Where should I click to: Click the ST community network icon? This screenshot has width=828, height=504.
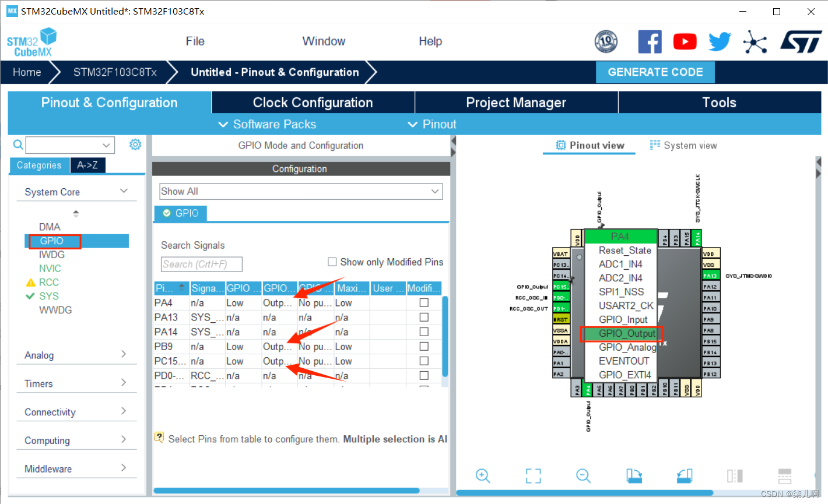(755, 41)
